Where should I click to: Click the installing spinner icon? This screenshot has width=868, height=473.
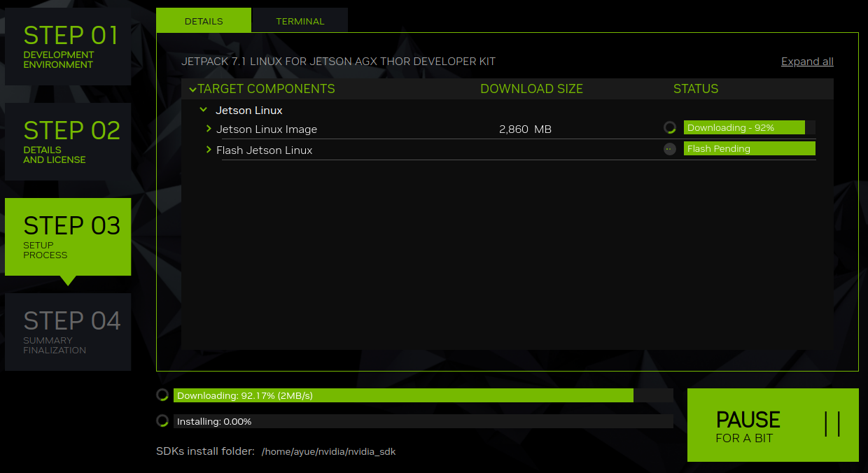click(x=162, y=421)
